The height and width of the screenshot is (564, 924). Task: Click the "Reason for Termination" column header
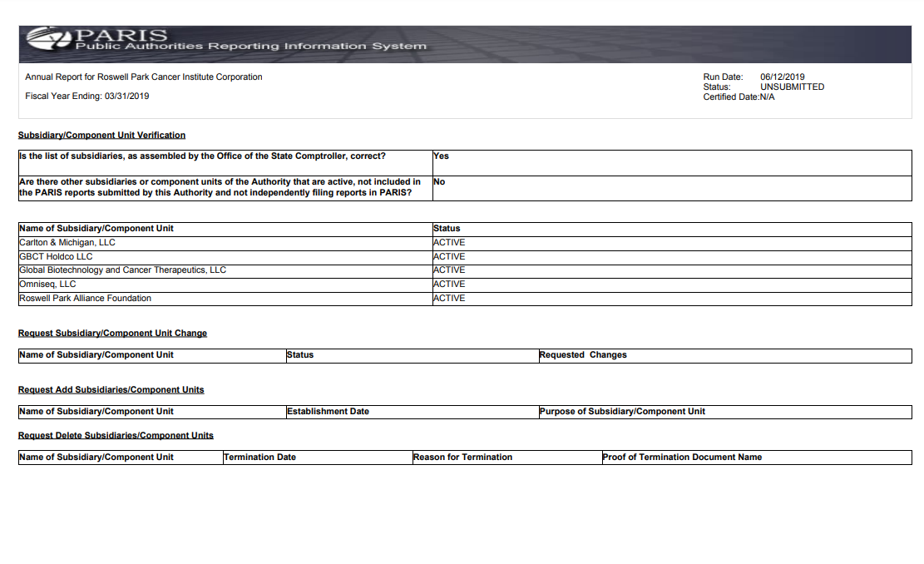463,458
